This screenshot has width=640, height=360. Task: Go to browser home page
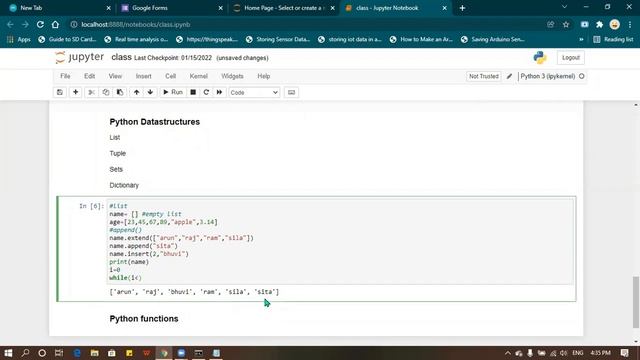[55, 24]
